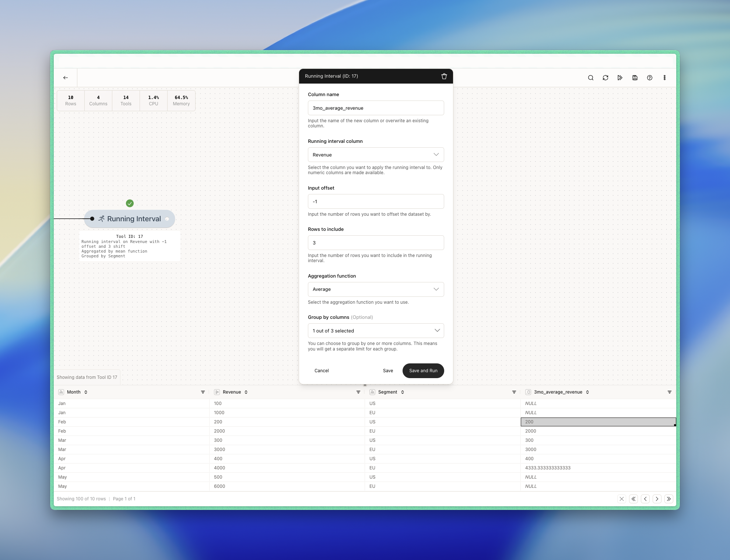The height and width of the screenshot is (560, 730).
Task: Expand the Group by columns dropdown
Action: pos(376,331)
